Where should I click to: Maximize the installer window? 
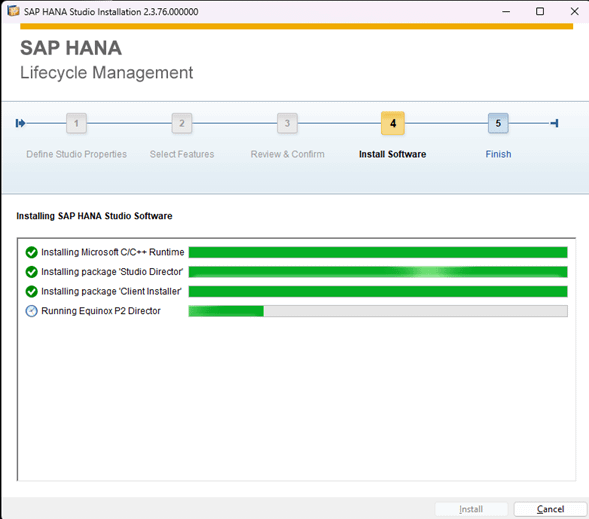pos(540,12)
